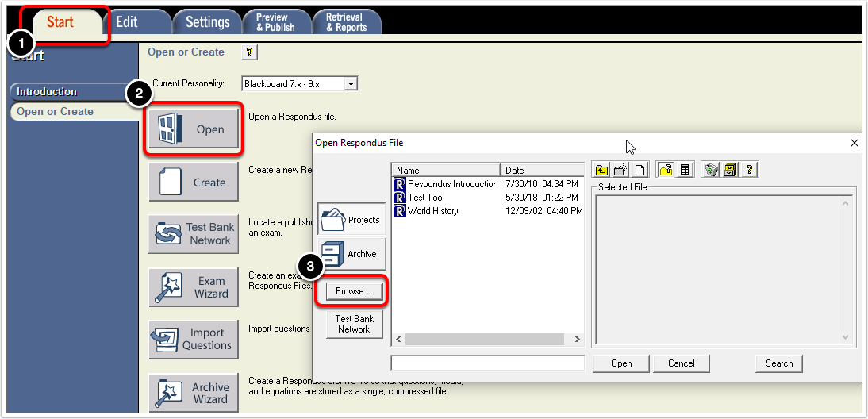Viewport: 868px width, 419px height.
Task: Close the Open Respondus File dialog
Action: (854, 143)
